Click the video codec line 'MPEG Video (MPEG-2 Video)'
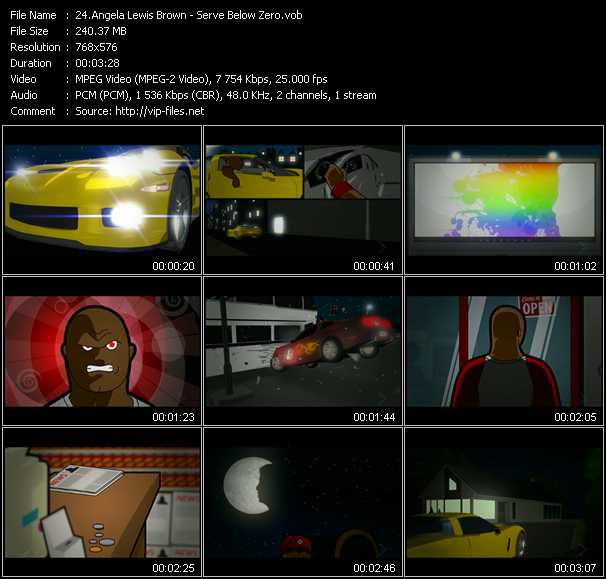The height and width of the screenshot is (579, 606). pyautogui.click(x=142, y=79)
